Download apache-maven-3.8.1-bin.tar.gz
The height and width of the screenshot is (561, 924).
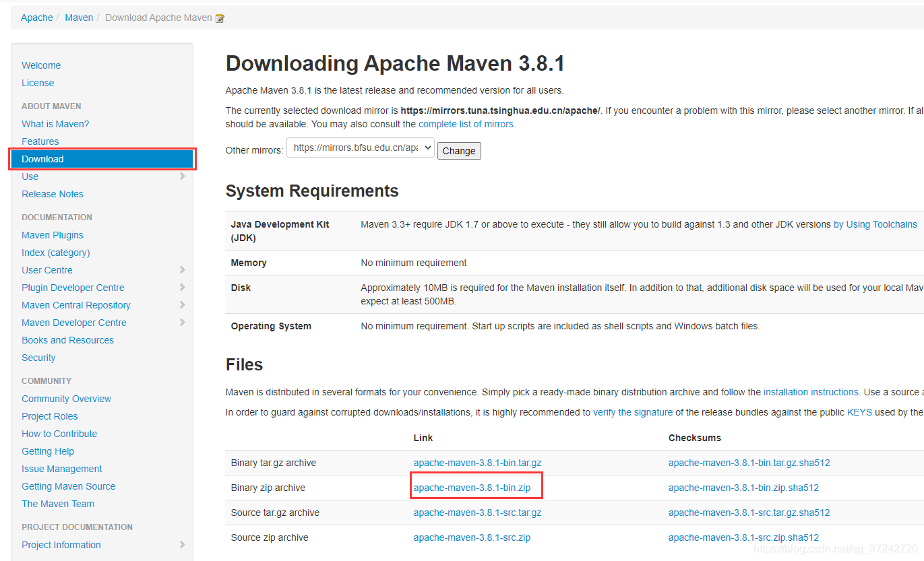tap(478, 463)
